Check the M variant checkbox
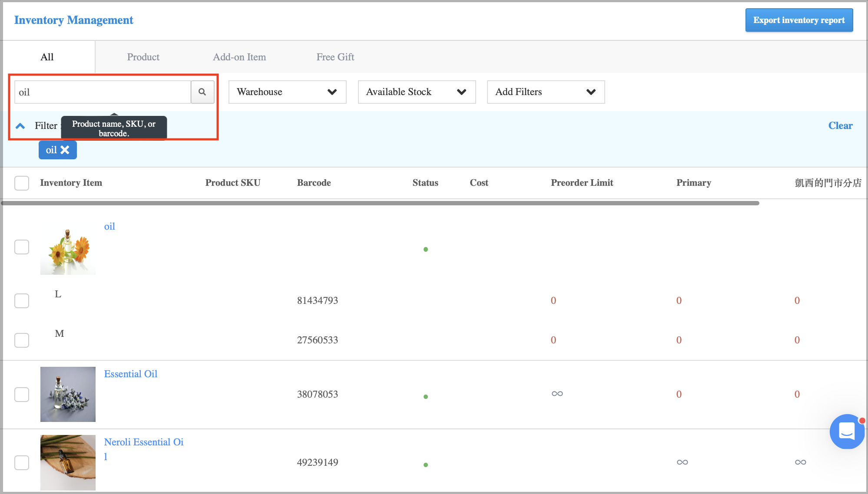Screen dimensions: 868x494 (22, 340)
